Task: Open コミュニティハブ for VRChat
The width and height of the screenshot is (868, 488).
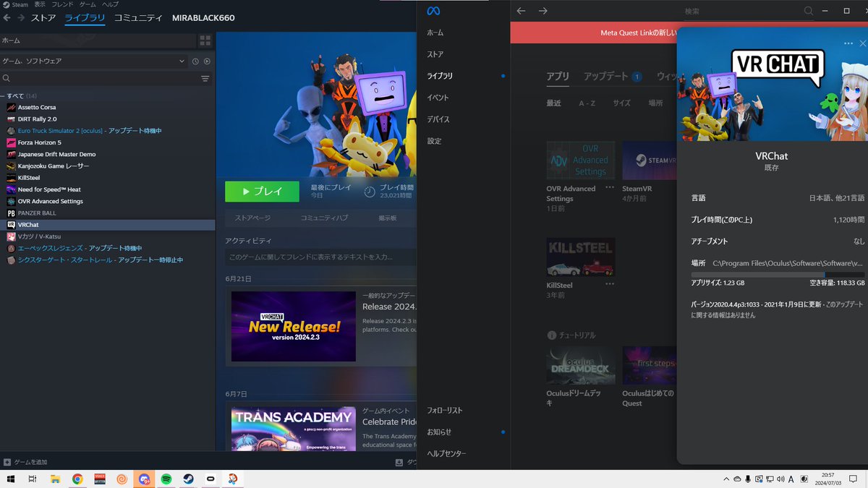Action: (x=324, y=218)
